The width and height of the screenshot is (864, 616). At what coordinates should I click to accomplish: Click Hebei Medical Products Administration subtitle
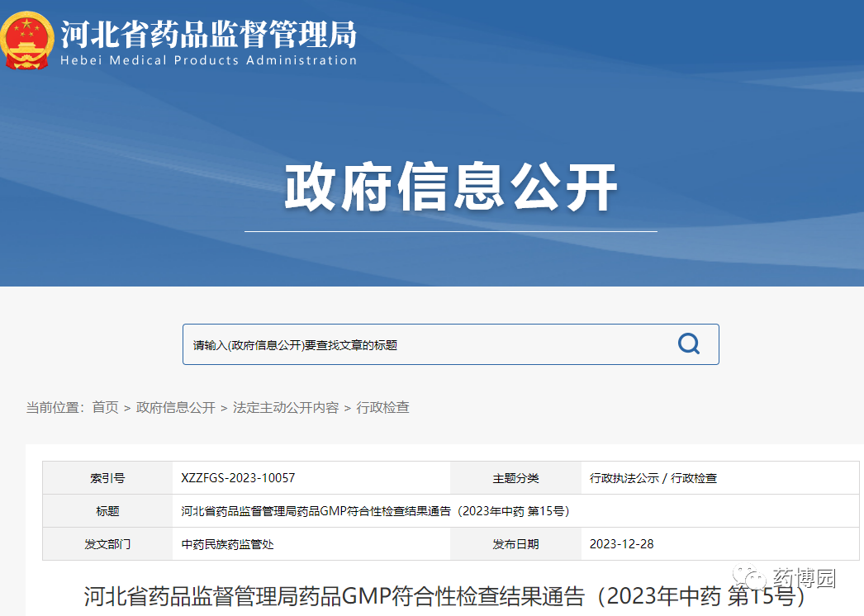coord(208,60)
